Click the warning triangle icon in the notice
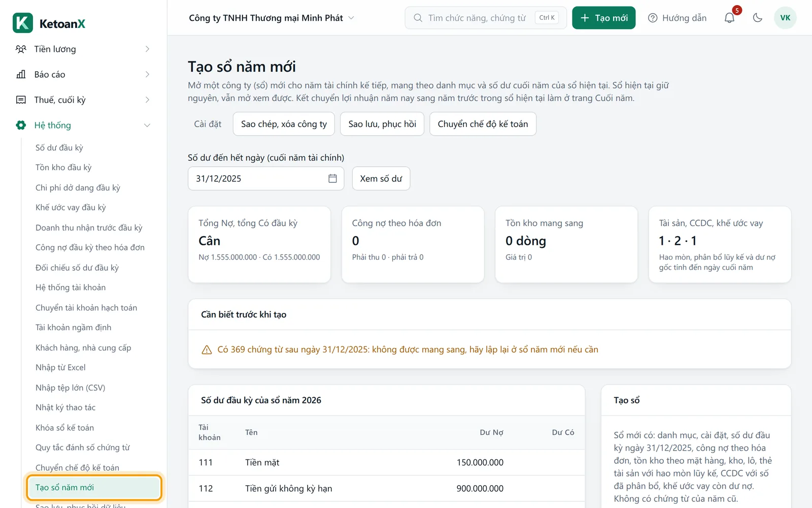Viewport: 812px width, 508px height. [x=207, y=350]
